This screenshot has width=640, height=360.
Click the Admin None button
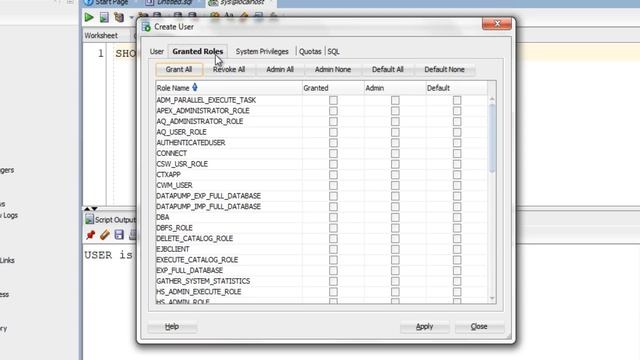[x=333, y=69]
